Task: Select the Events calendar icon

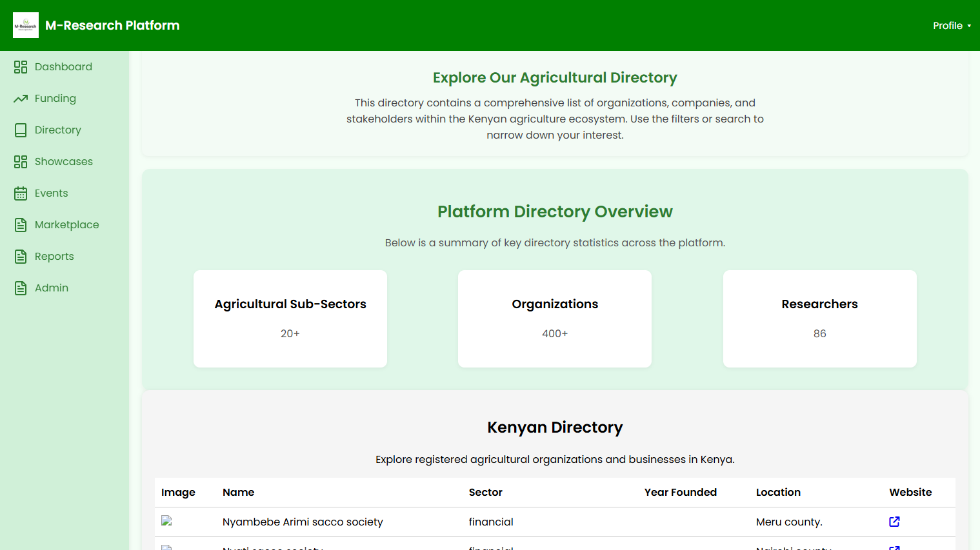Action: (19, 193)
